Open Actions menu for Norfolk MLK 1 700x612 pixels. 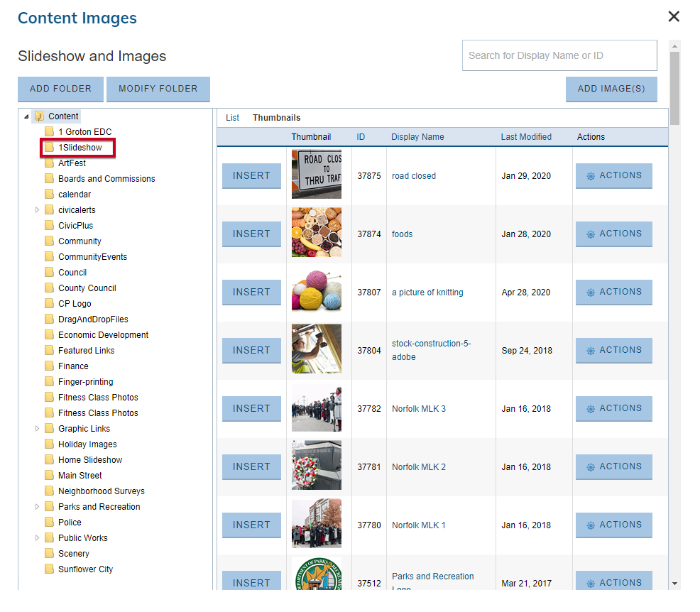(x=614, y=525)
